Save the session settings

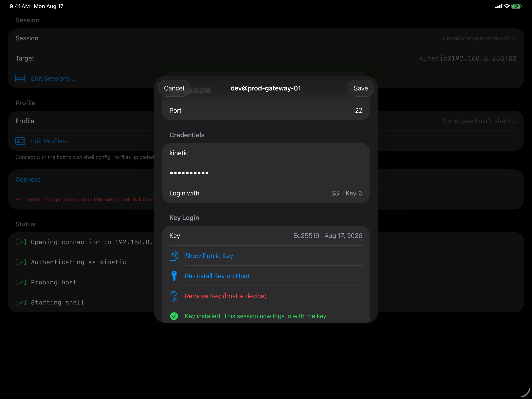coord(361,88)
